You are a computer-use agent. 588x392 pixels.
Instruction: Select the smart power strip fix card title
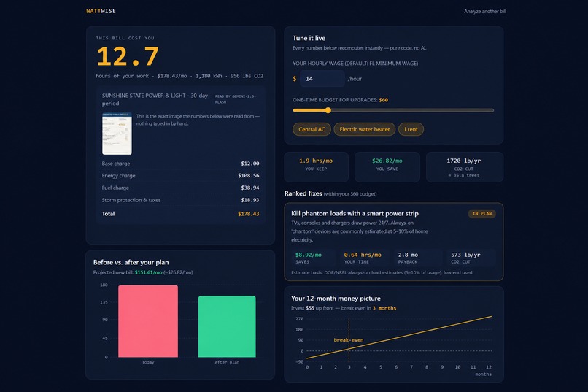pos(355,213)
